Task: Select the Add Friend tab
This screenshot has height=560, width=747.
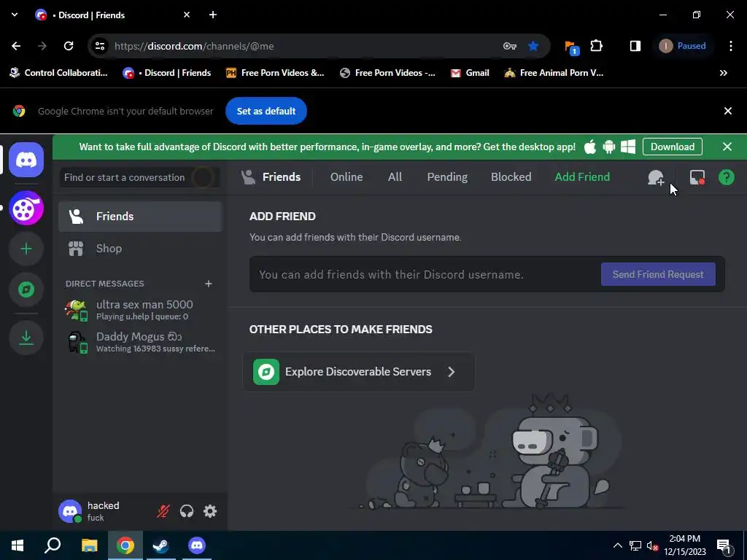Action: pos(582,177)
